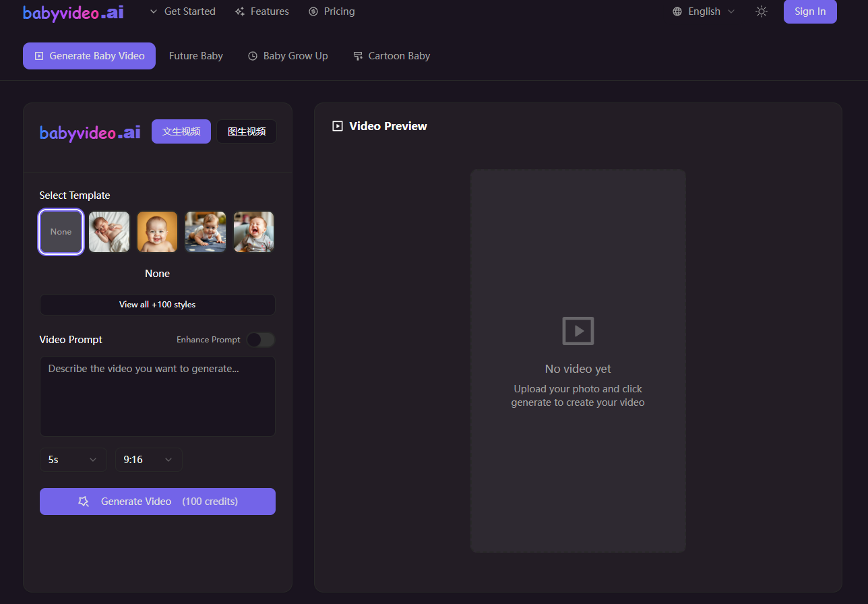Click the Cartoon Baby icon
The image size is (868, 604).
tap(356, 55)
